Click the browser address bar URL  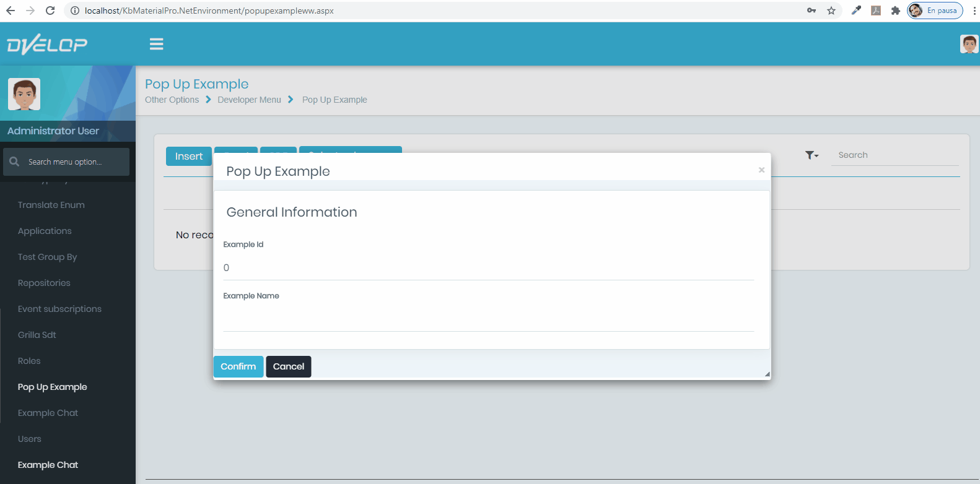pos(209,11)
